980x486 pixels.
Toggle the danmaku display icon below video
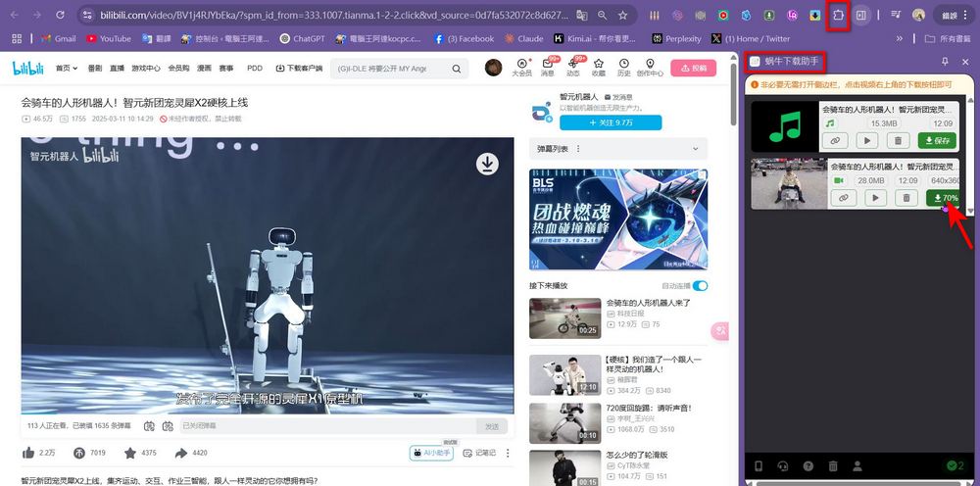click(x=149, y=426)
